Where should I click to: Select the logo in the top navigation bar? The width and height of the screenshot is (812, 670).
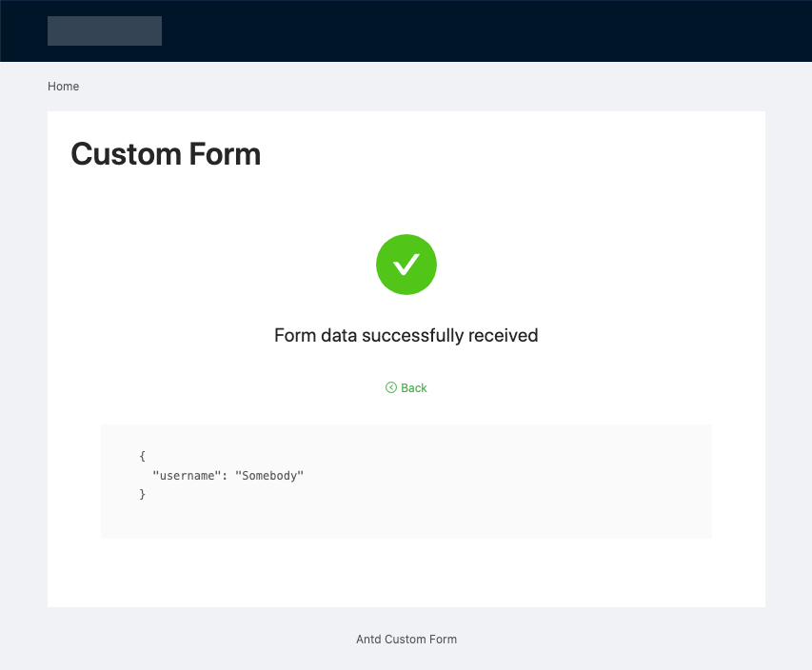pos(105,30)
